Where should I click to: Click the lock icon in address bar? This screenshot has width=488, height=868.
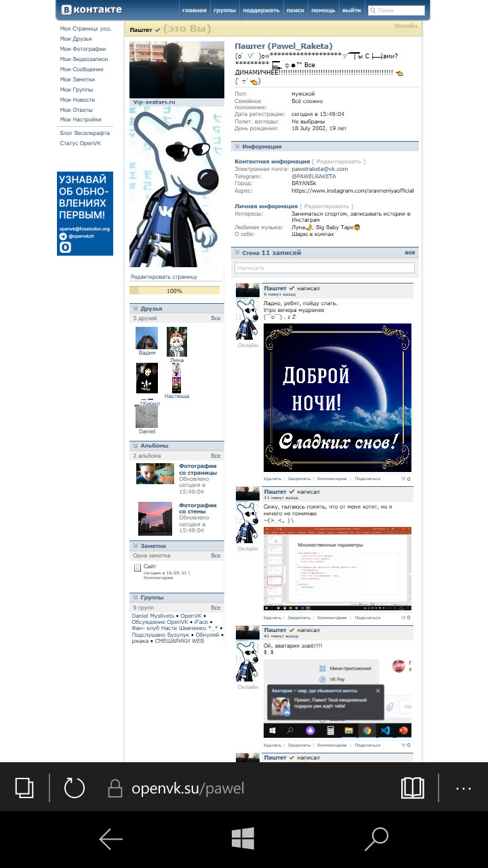tap(115, 788)
